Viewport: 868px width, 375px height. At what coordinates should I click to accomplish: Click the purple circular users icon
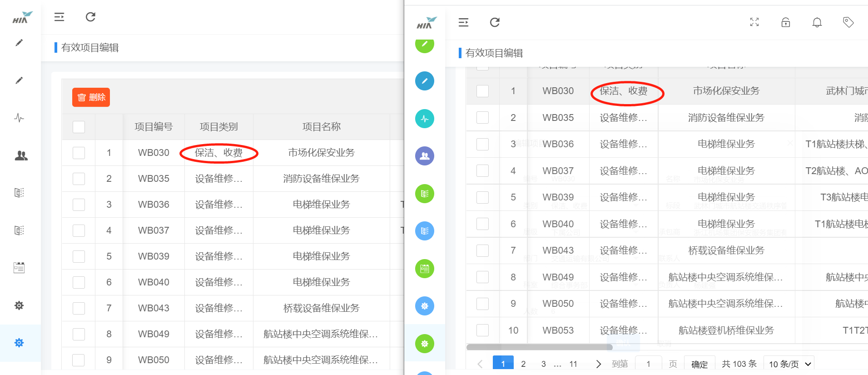(x=424, y=156)
